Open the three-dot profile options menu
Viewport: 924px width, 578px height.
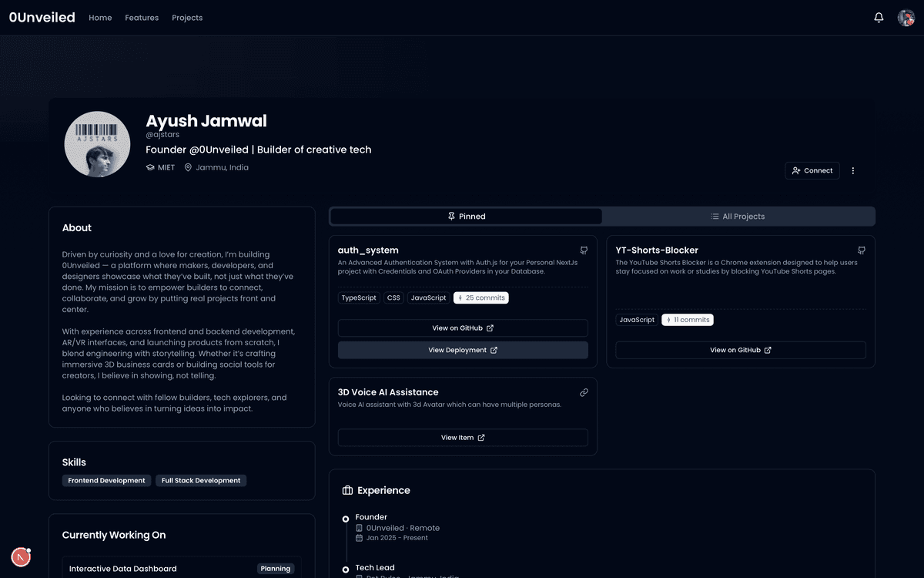pyautogui.click(x=853, y=170)
